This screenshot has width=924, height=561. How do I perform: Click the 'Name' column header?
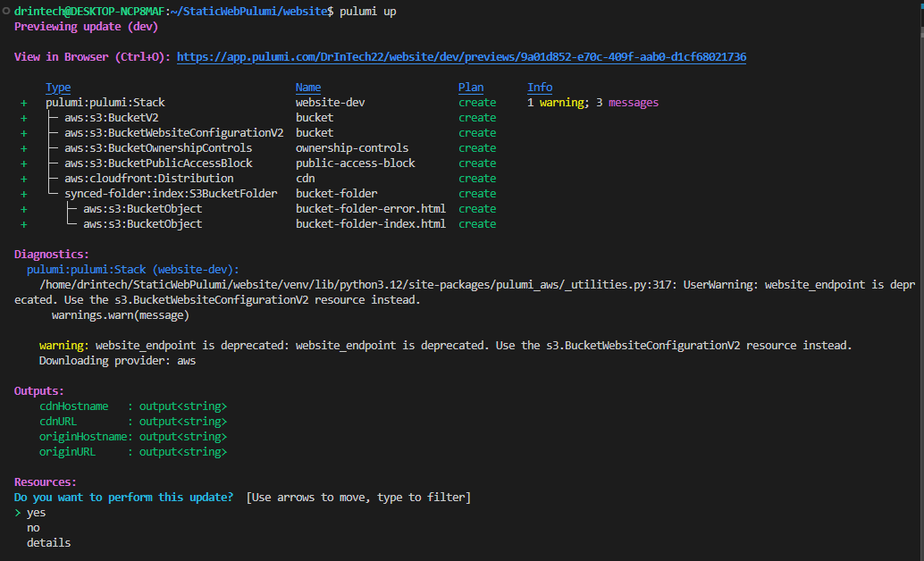pyautogui.click(x=308, y=88)
